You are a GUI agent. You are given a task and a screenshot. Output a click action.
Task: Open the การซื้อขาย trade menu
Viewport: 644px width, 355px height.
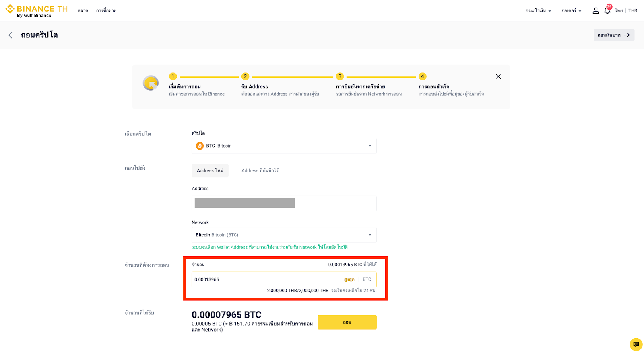(x=106, y=11)
